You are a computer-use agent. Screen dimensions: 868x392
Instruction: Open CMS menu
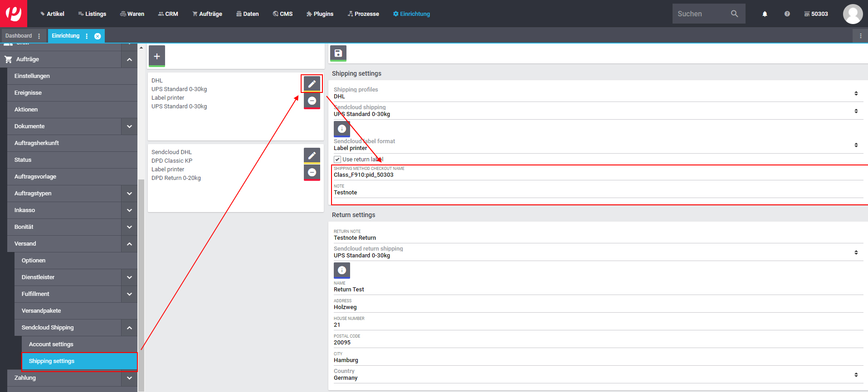283,14
